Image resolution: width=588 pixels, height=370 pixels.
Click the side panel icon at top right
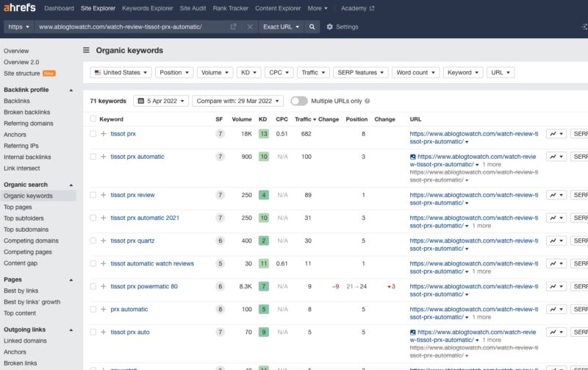[x=584, y=26]
